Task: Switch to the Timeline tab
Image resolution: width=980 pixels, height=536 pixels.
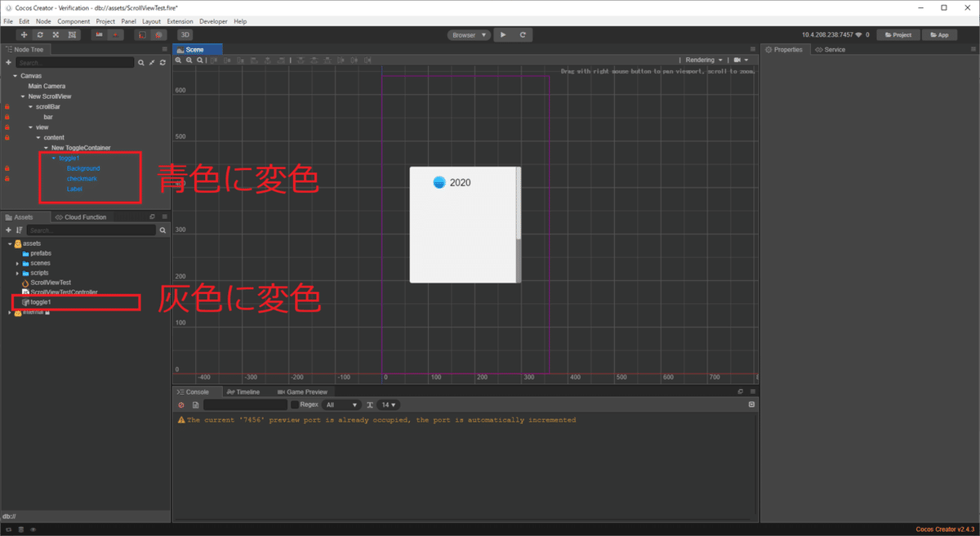Action: (243, 392)
